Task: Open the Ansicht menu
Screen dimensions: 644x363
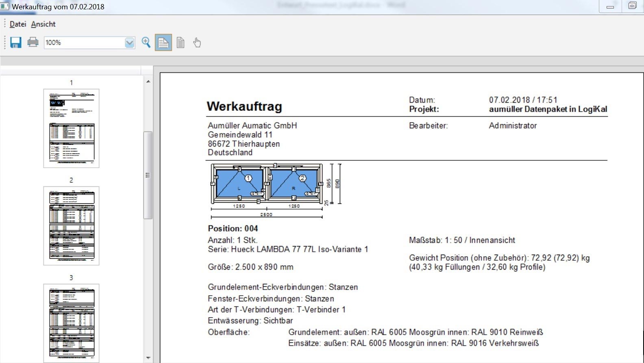Action: (43, 24)
